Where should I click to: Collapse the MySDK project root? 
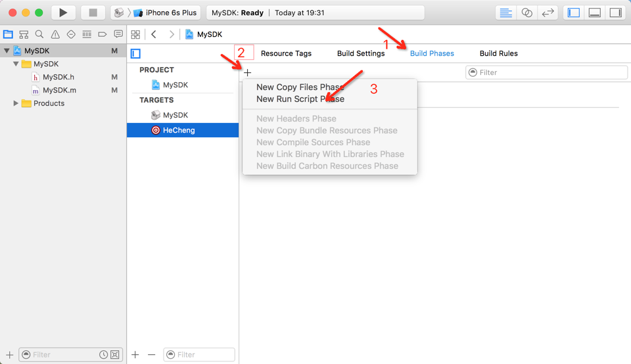coord(7,51)
